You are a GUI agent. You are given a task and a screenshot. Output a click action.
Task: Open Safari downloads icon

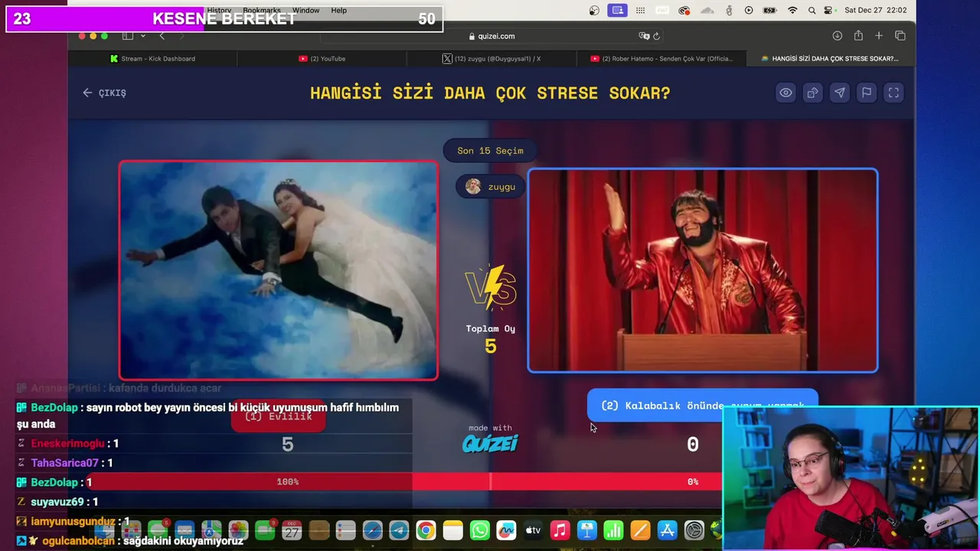tap(838, 36)
